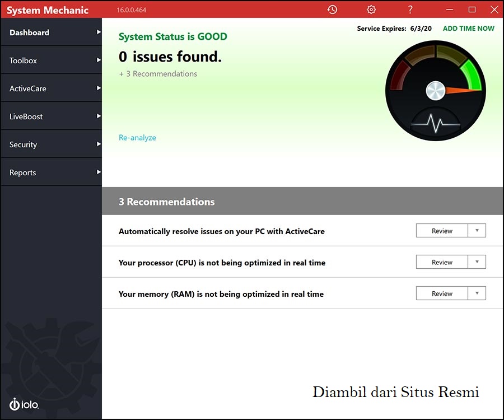This screenshot has height=420, width=504.
Task: Click ADD TIME NOW to extend service
Action: pyautogui.click(x=468, y=28)
